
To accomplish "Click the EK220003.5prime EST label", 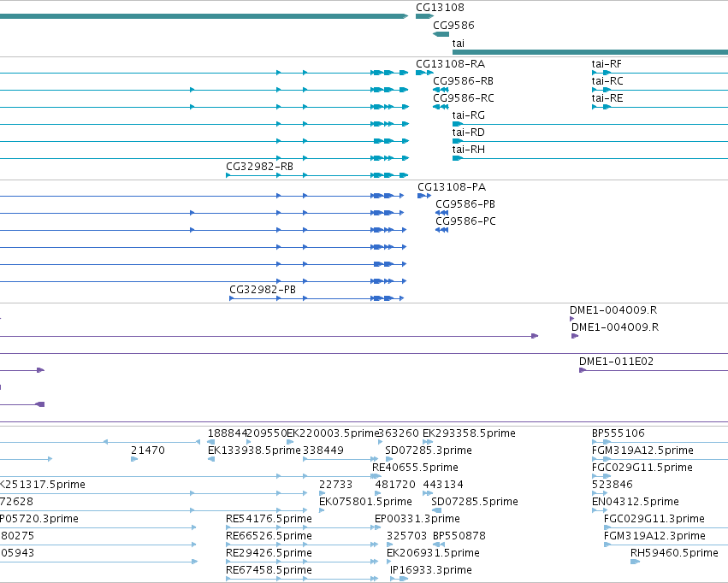I will tap(334, 433).
